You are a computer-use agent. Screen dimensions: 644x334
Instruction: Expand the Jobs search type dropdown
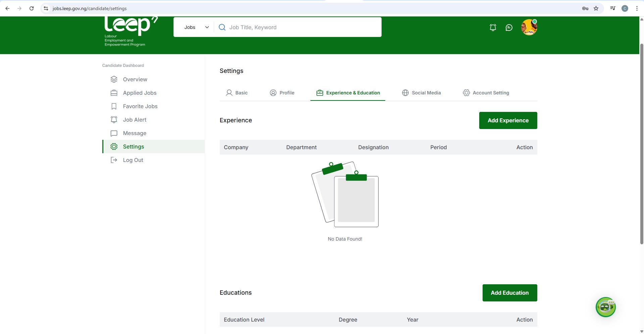[x=196, y=27]
